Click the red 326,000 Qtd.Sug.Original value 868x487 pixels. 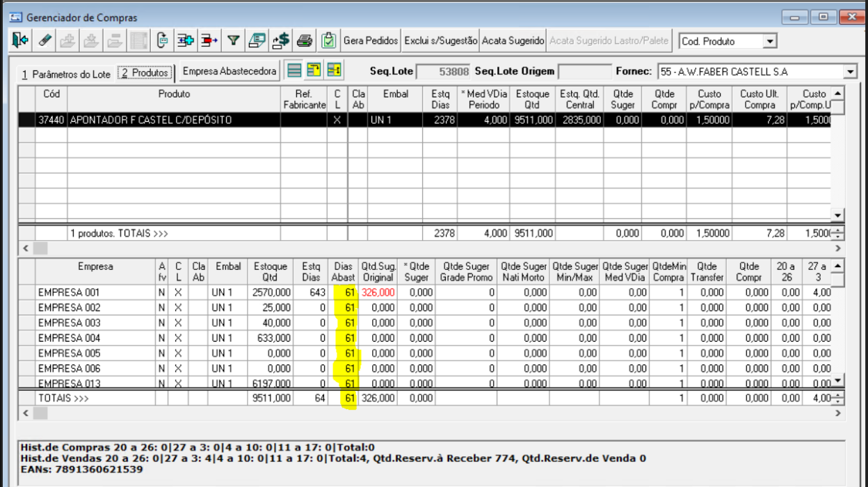coord(378,292)
